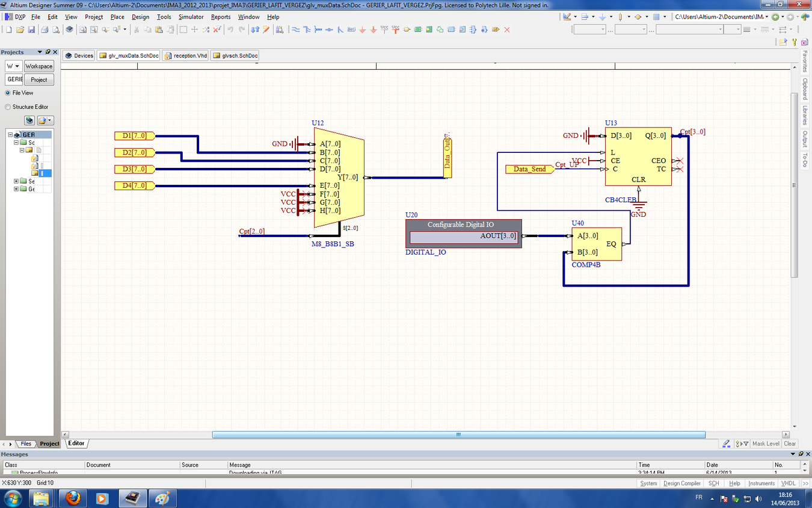The height and width of the screenshot is (508, 812).
Task: Expand the second collapsed folder in project tree
Action: click(16, 189)
